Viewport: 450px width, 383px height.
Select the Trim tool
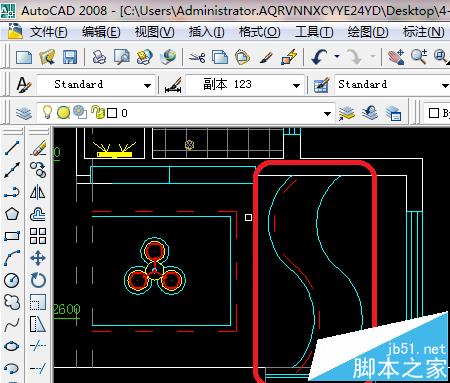[38, 346]
